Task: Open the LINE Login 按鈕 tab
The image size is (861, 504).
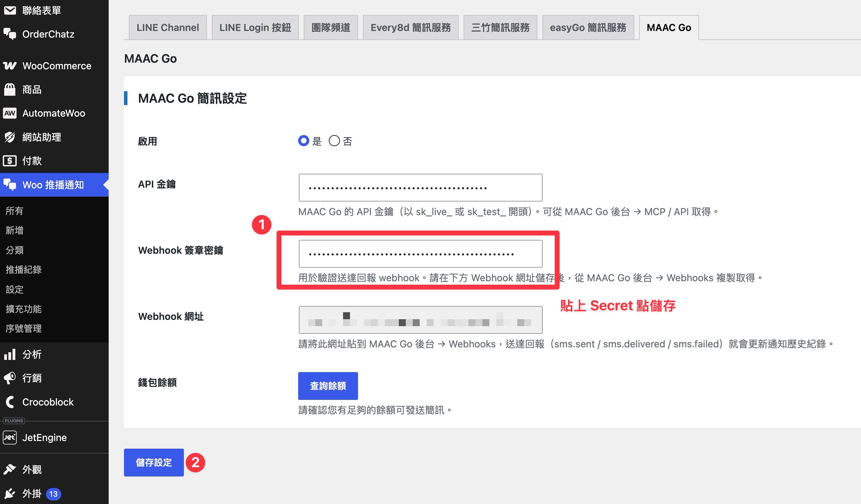Action: coord(255,27)
